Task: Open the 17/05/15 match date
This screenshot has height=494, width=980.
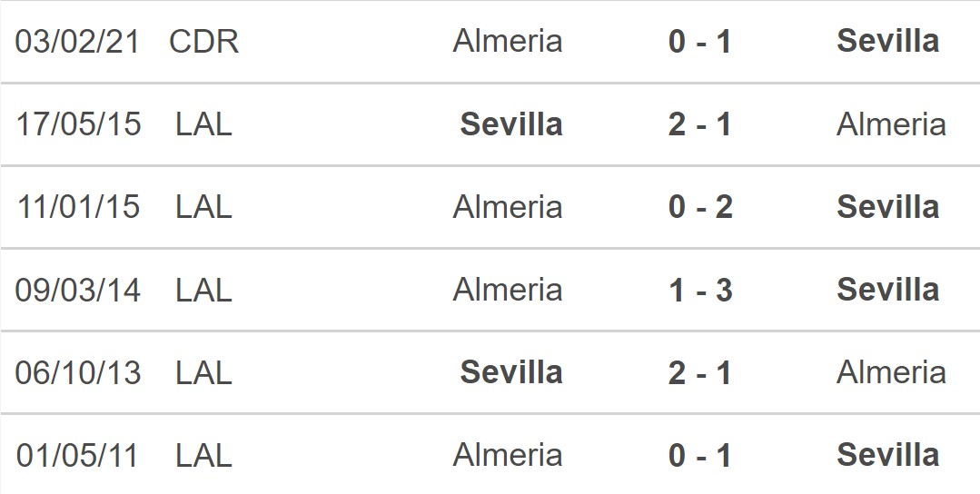Action: [x=78, y=124]
